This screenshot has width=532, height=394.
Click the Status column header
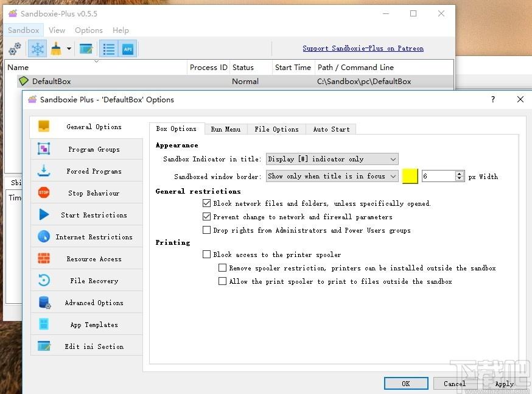[x=251, y=67]
